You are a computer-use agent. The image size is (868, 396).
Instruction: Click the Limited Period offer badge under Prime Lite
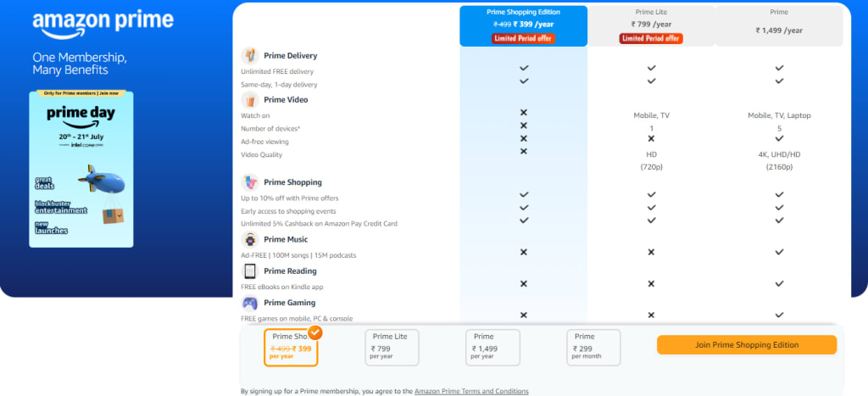coord(651,38)
